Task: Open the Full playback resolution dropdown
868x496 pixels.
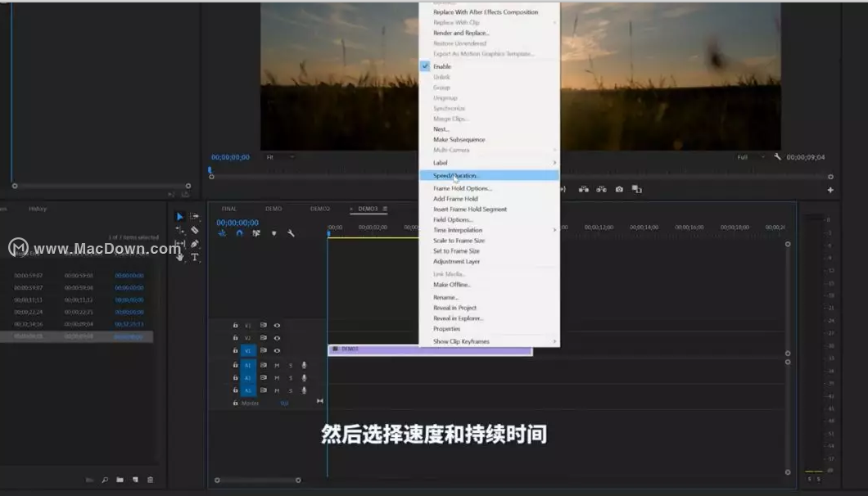Action: [751, 157]
